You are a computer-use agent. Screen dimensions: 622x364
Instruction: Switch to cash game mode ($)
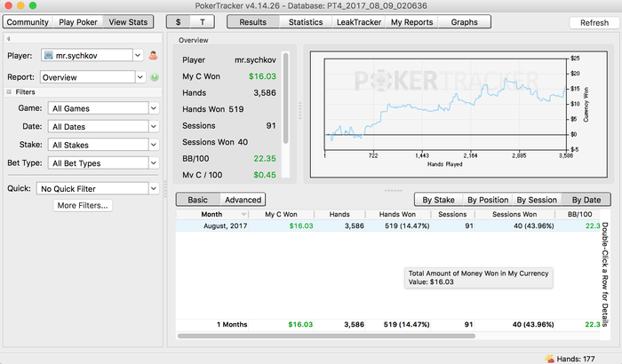click(x=178, y=22)
